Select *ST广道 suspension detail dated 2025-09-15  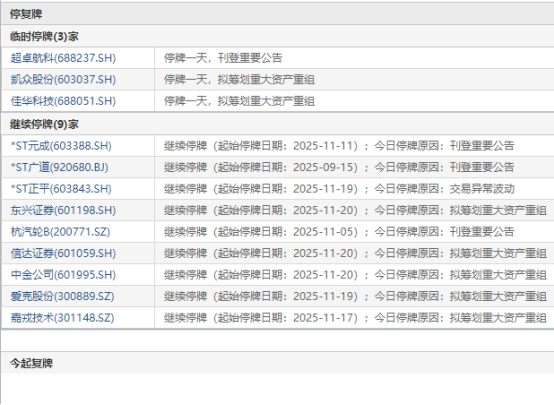(x=339, y=167)
